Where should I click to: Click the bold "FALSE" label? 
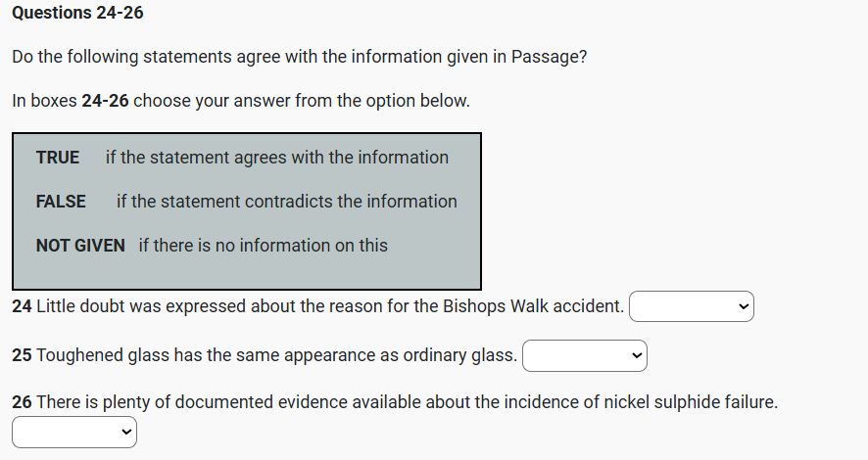tap(61, 202)
